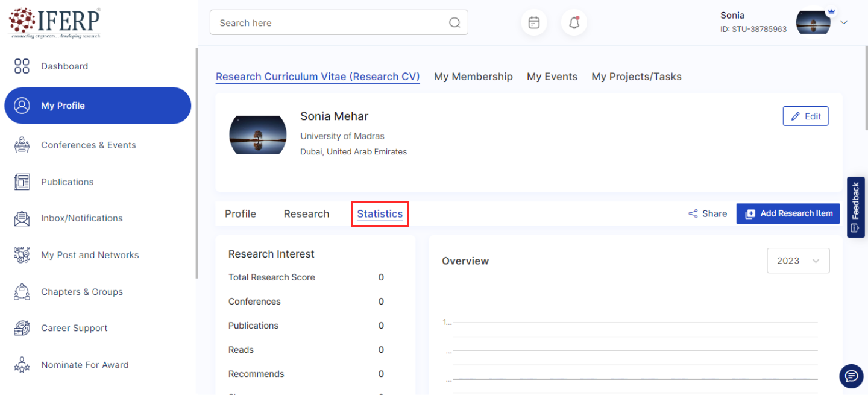868x395 pixels.
Task: Open the notification bell icon
Action: click(x=574, y=23)
